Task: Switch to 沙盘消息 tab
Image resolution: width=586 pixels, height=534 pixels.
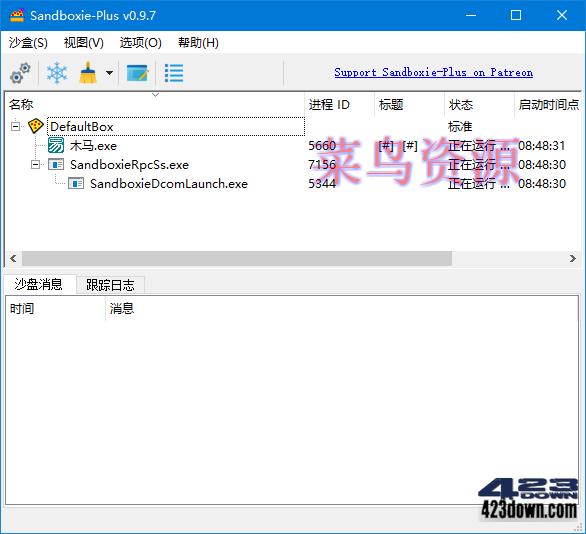Action: (x=39, y=284)
